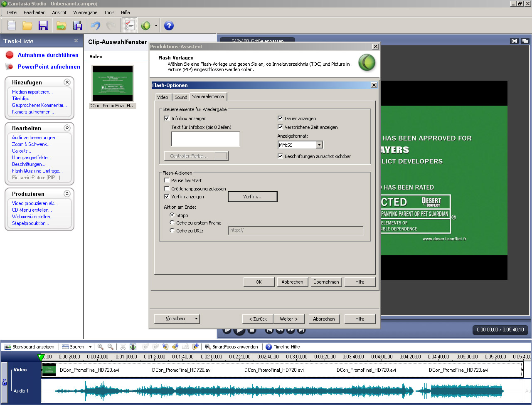This screenshot has height=405, width=532.
Task: Open dropdown arrow beside produce icon
Action: click(156, 26)
